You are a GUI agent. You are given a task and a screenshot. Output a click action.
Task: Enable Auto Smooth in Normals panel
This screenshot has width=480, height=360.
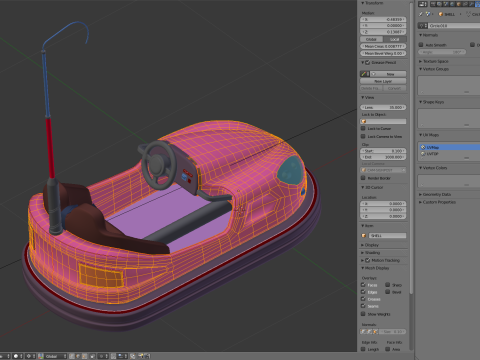pyautogui.click(x=421, y=45)
